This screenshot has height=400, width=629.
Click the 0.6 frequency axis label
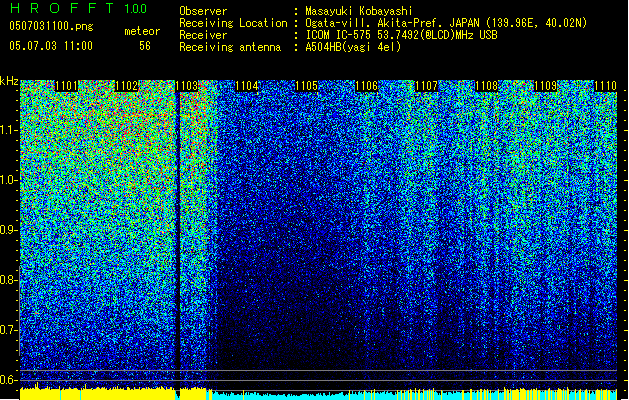[x=8, y=380]
